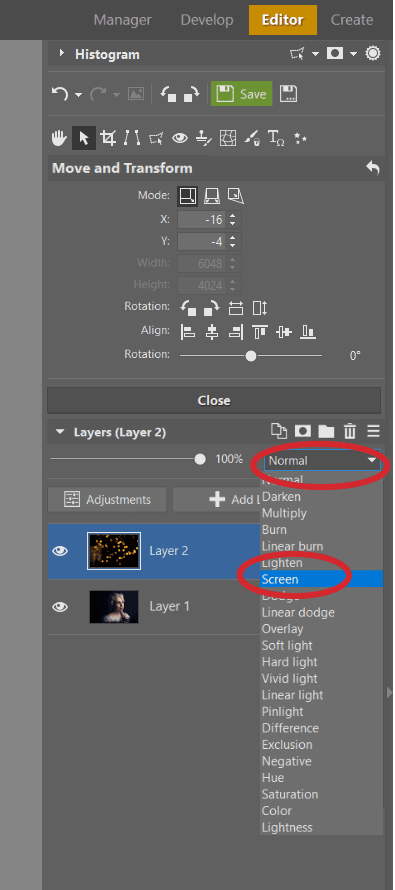The width and height of the screenshot is (395, 890).
Task: Select the Clone stamp tool
Action: pyautogui.click(x=204, y=138)
